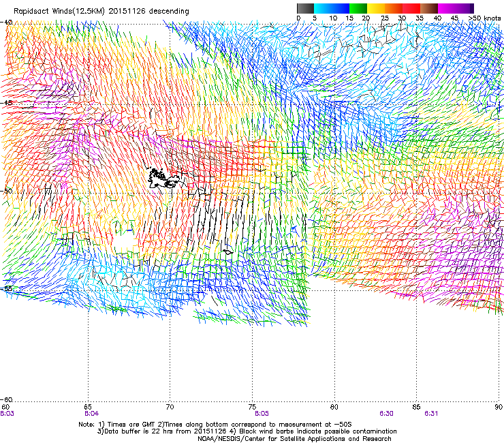Click the longitude label '60'
This screenshot has height=443, width=504.
click(x=5, y=407)
